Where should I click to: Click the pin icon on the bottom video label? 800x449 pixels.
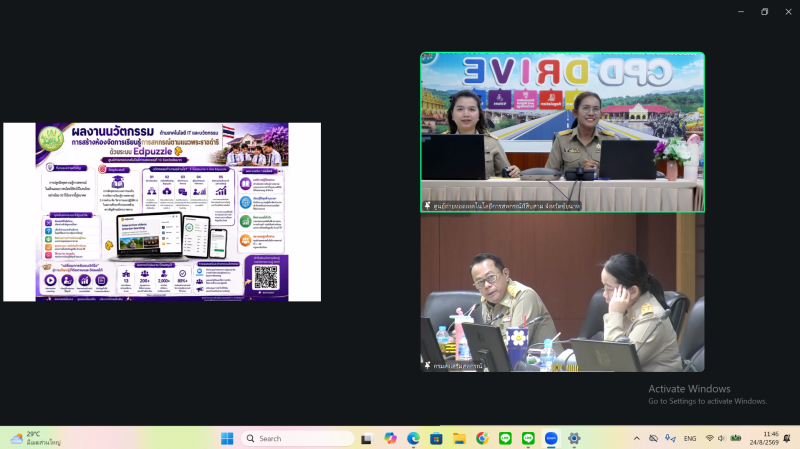click(428, 365)
